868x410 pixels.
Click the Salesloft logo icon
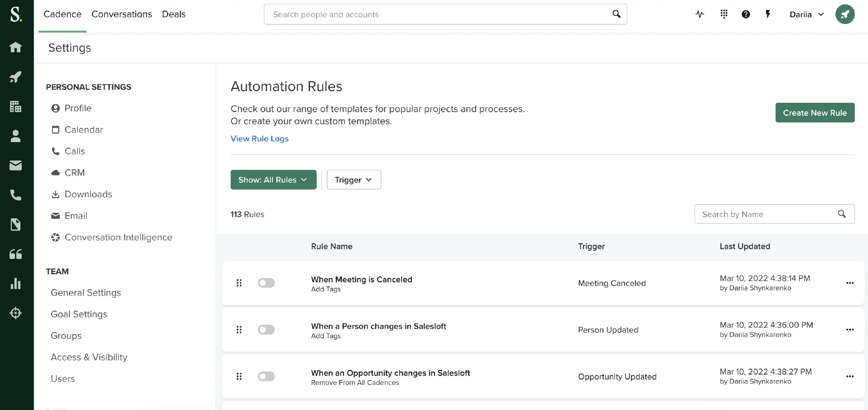[16, 15]
